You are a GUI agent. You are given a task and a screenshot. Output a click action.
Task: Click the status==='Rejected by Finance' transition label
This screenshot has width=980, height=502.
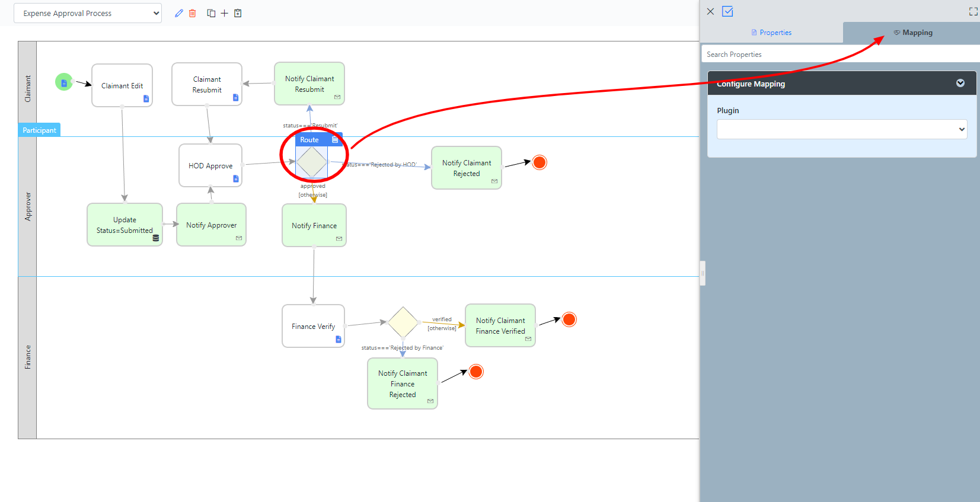click(x=403, y=347)
